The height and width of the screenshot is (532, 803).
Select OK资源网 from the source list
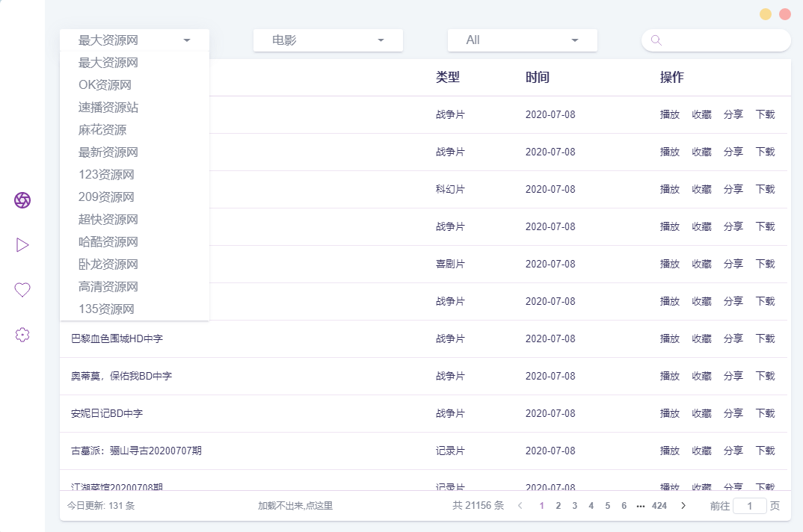(105, 85)
